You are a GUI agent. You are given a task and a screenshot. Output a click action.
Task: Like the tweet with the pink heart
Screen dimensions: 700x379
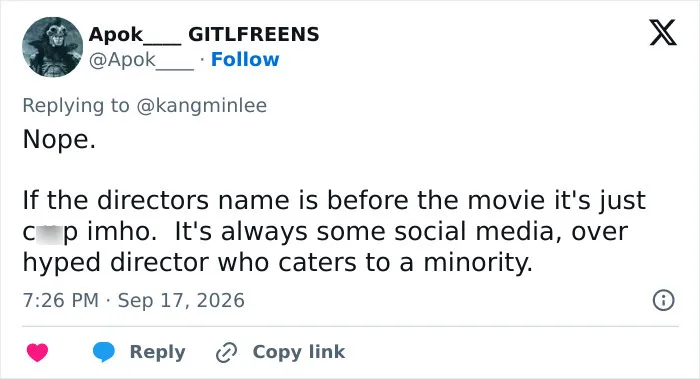(x=38, y=352)
